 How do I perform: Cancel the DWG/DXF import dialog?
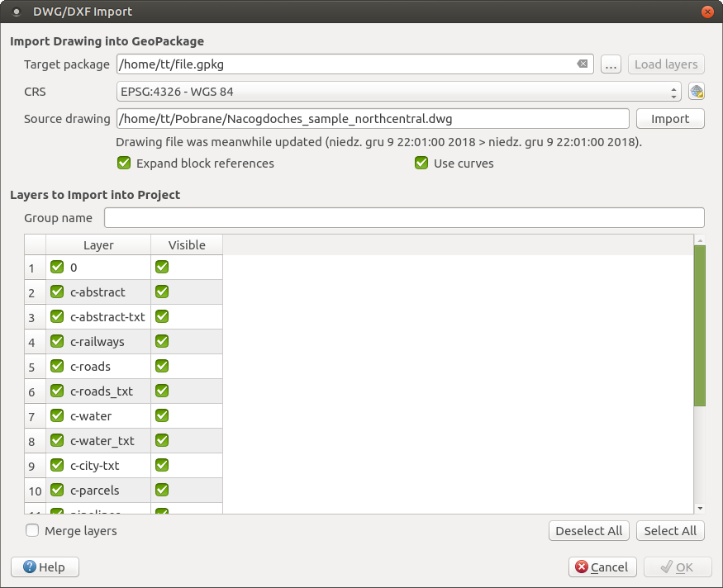pos(602,567)
